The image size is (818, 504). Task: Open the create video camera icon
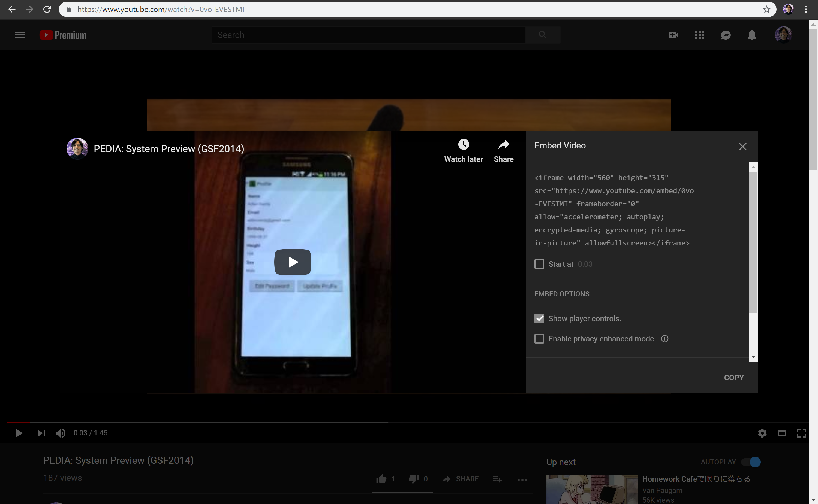pyautogui.click(x=673, y=35)
